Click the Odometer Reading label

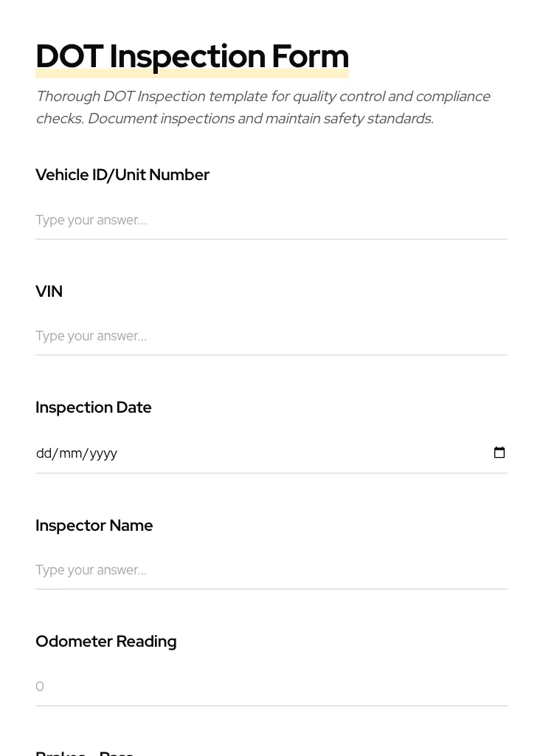click(x=106, y=642)
